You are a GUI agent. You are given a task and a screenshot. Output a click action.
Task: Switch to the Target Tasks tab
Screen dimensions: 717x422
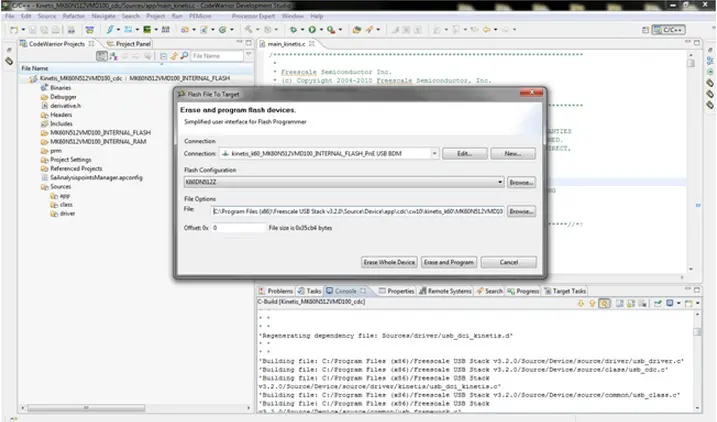tap(565, 291)
